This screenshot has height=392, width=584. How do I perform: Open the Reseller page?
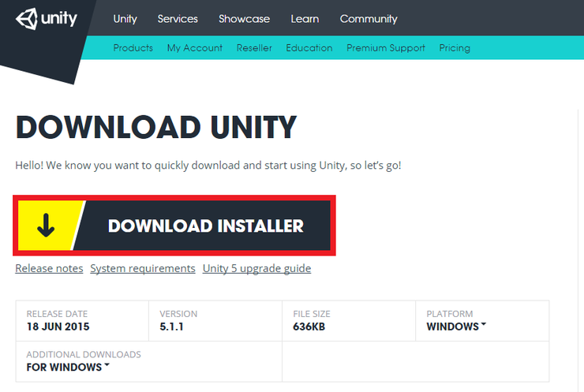[254, 47]
